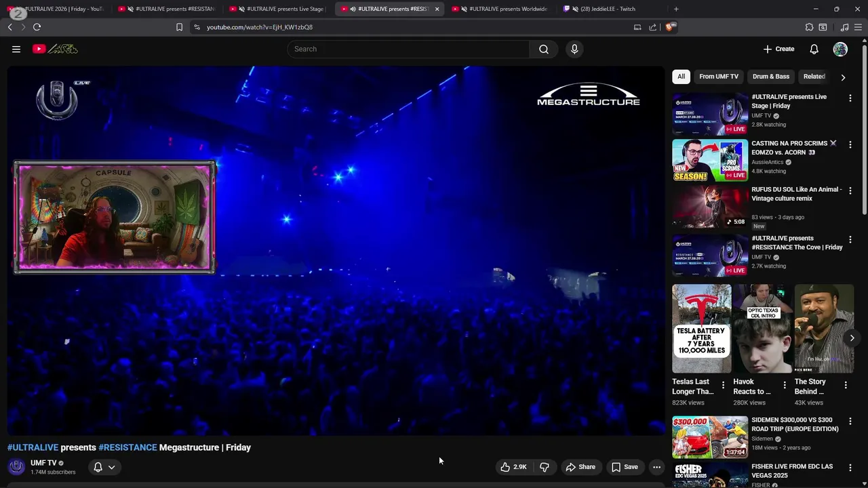Switch to the #ULTRALIVE presents Worldwide tab
This screenshot has height=488, width=868.
tap(502, 9)
